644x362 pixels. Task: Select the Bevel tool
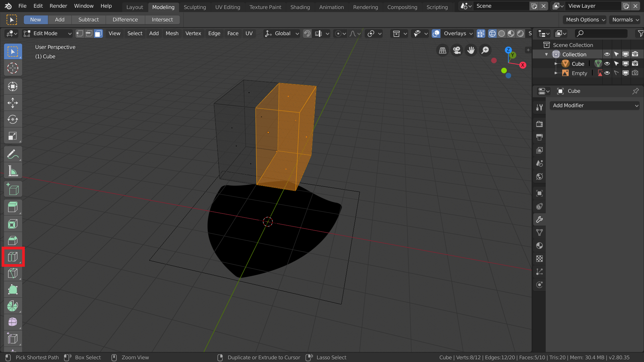[13, 240]
